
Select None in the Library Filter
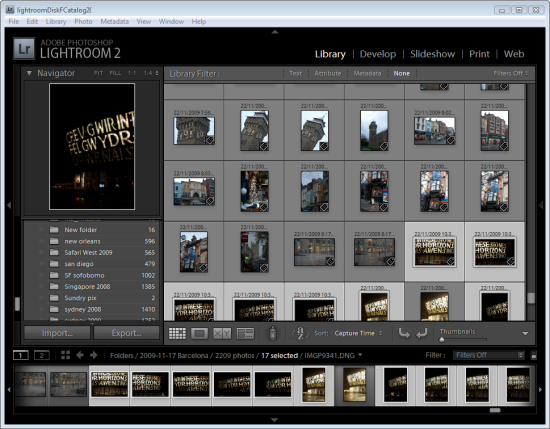point(402,73)
